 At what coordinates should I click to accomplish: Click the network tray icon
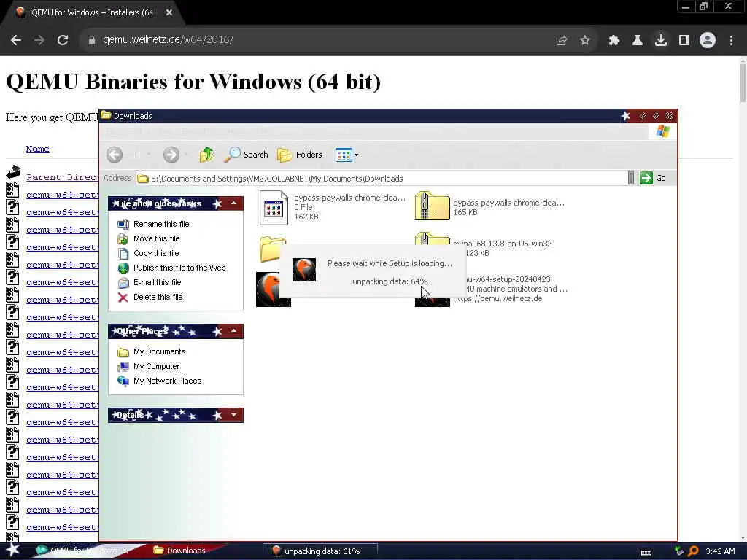(x=680, y=551)
